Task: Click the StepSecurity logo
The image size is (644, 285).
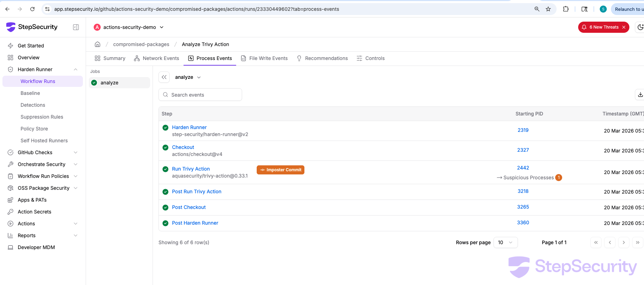Action: [32, 27]
